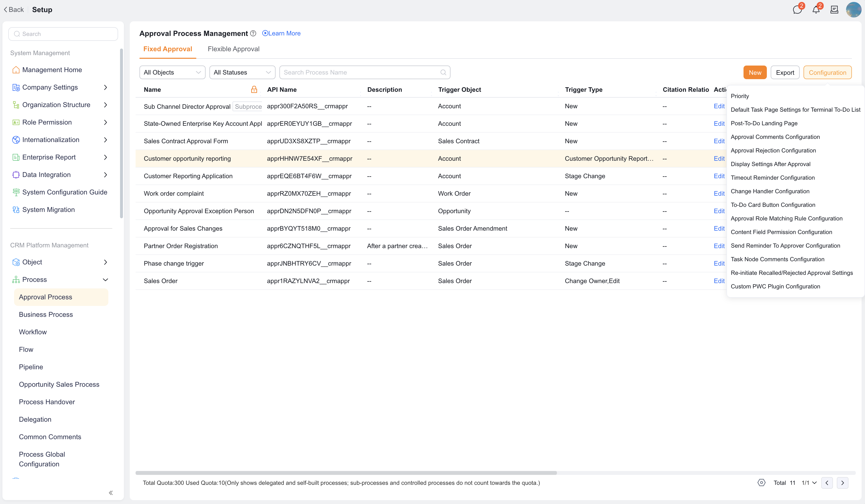Click the Export button
This screenshot has width=865, height=504.
(785, 72)
